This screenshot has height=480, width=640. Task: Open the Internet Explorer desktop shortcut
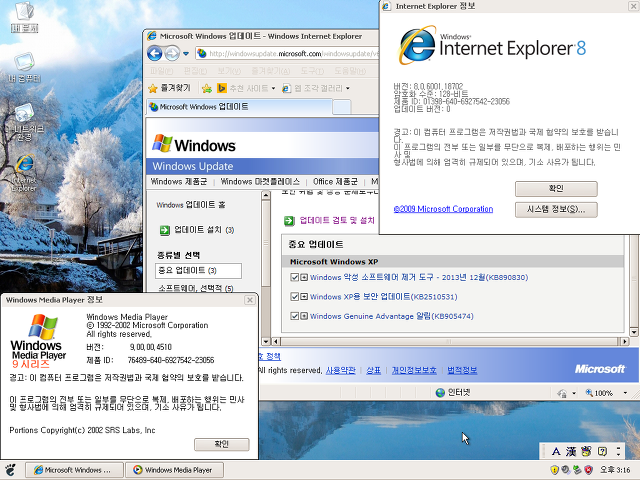(x=24, y=173)
